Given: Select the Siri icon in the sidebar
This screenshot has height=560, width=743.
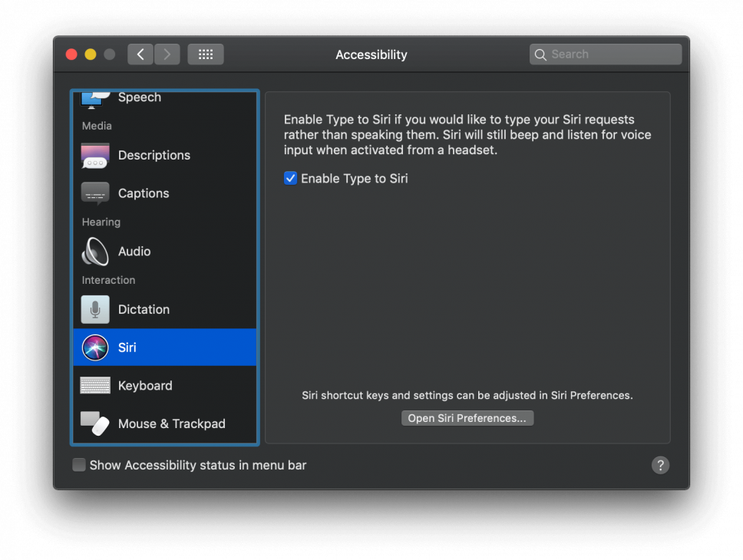Looking at the screenshot, I should [94, 347].
